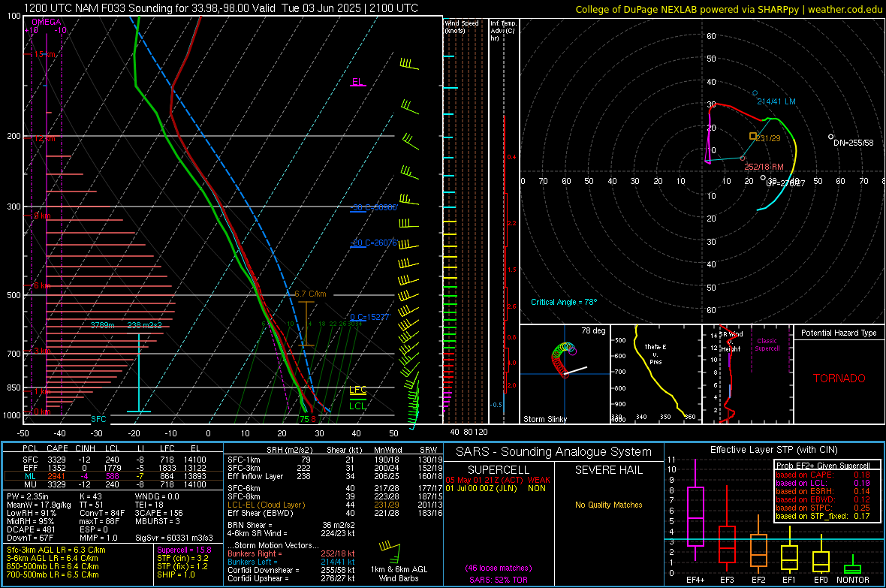The image size is (886, 588).
Task: Select the highlighted ML parcel row
Action: coord(113,476)
